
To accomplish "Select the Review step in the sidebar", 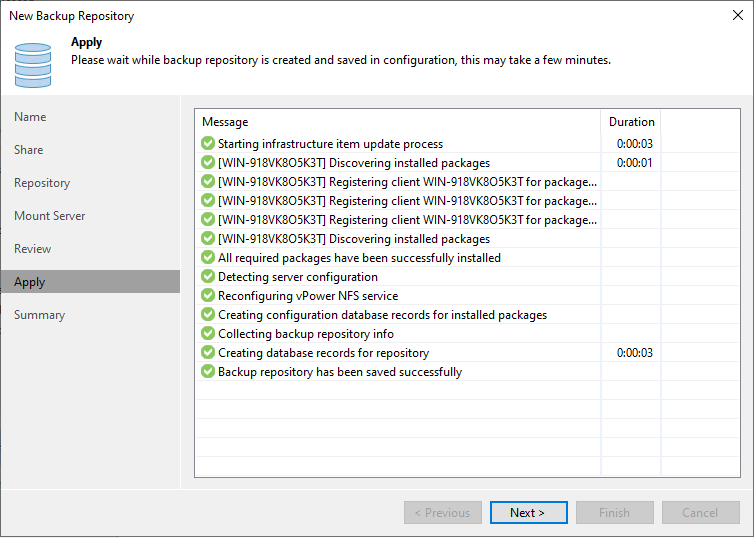I will 32,249.
